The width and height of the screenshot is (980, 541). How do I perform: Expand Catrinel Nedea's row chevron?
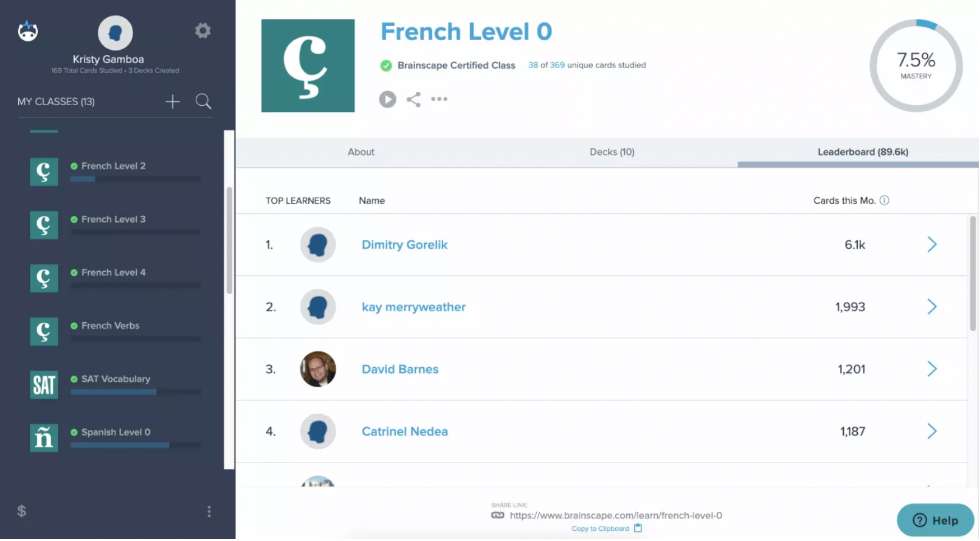pyautogui.click(x=932, y=432)
